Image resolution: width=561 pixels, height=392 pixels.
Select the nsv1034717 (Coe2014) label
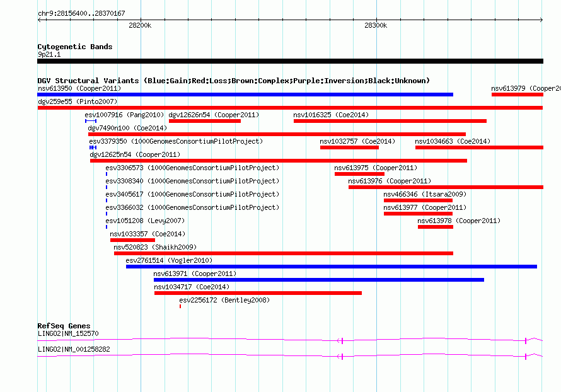pyautogui.click(x=192, y=287)
